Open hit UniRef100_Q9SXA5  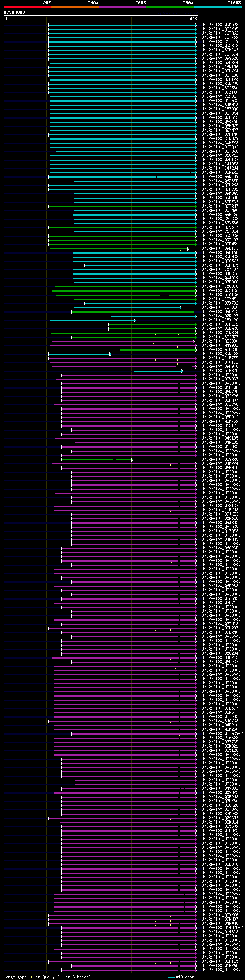pyautogui.click(x=220, y=29)
